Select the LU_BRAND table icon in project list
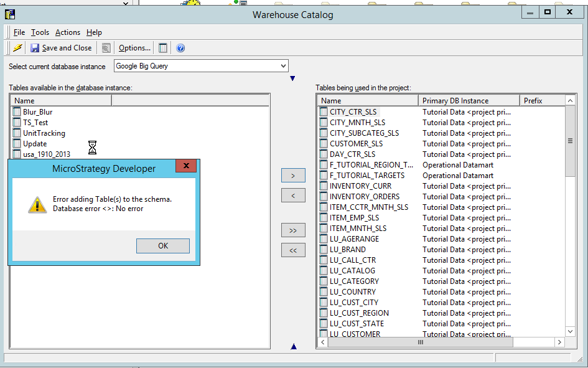The width and height of the screenshot is (588, 368). coord(324,250)
